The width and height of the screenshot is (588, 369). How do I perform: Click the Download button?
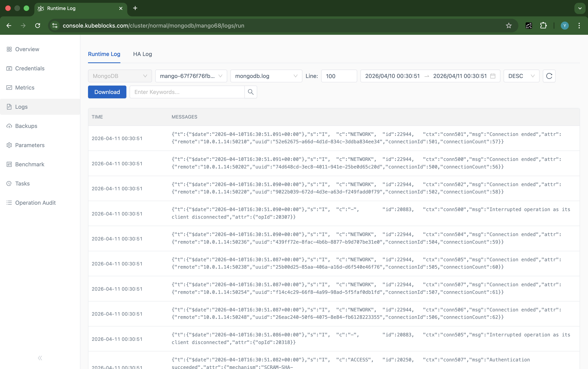[x=107, y=92]
